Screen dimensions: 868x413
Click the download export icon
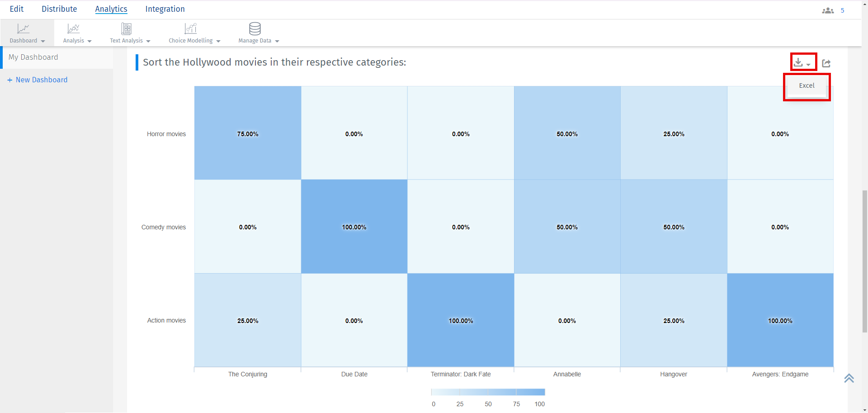(x=799, y=62)
